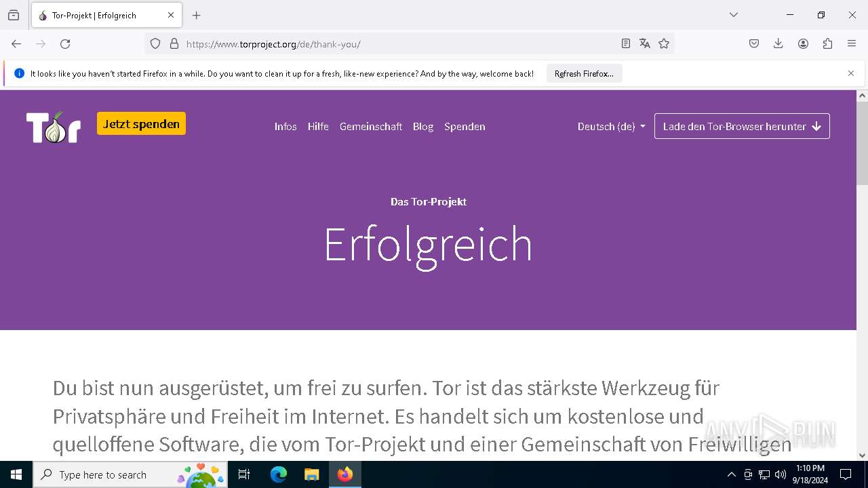The image size is (868, 488).
Task: Click the Erfolgreich headline
Action: 429,245
